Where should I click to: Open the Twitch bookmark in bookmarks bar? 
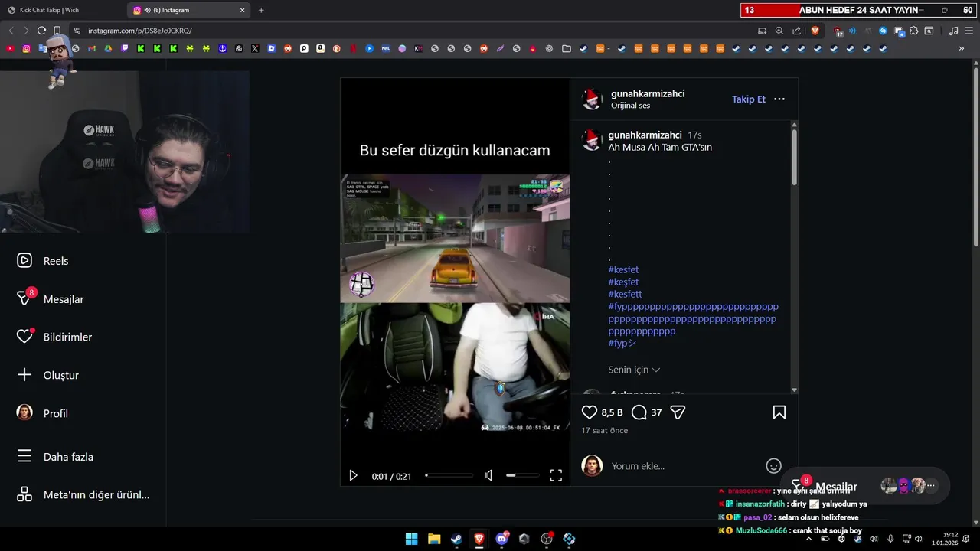[125, 48]
